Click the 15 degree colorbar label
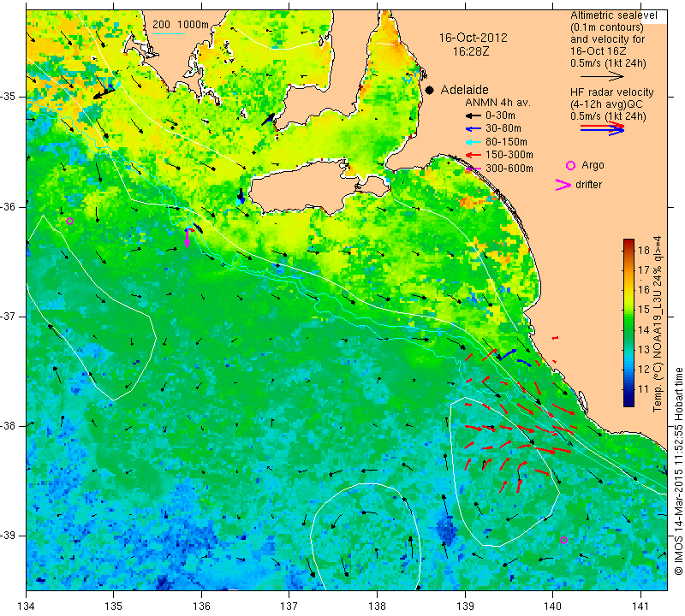The width and height of the screenshot is (685, 616). pos(644,310)
